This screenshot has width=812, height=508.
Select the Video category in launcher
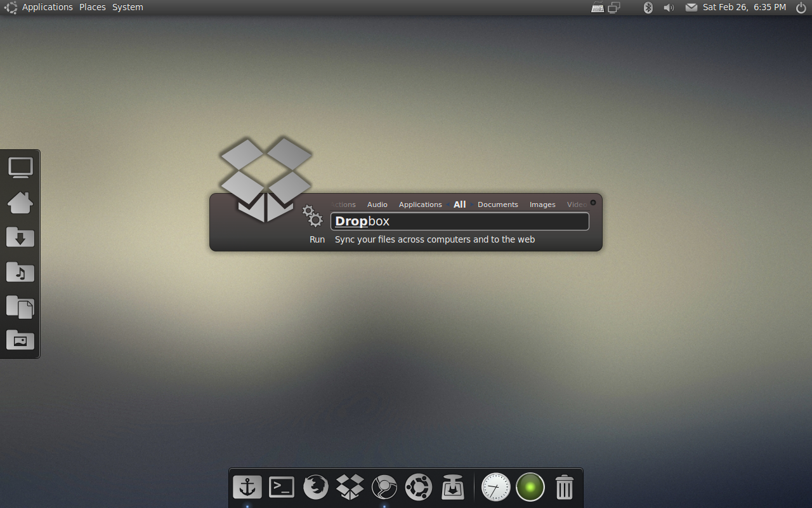click(x=577, y=204)
